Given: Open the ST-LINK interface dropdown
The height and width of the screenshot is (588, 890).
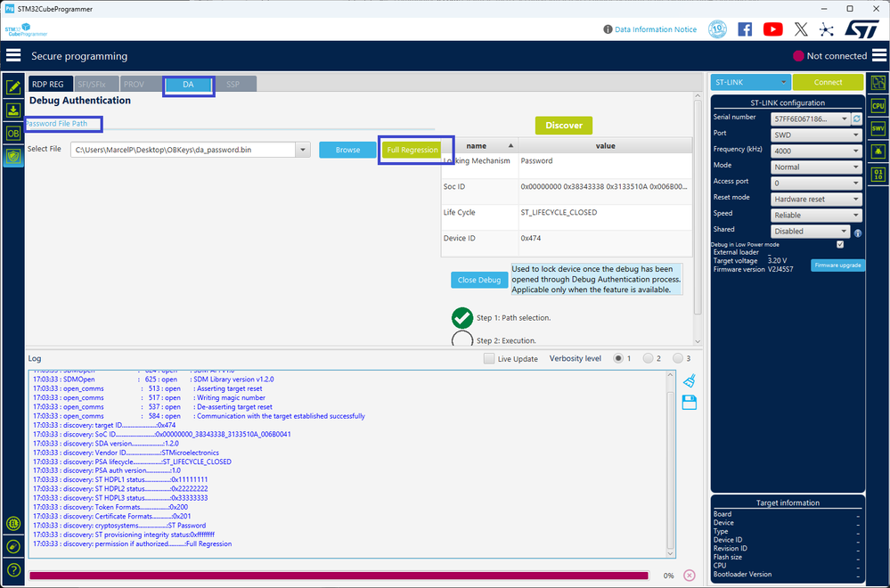Looking at the screenshot, I should pos(750,82).
